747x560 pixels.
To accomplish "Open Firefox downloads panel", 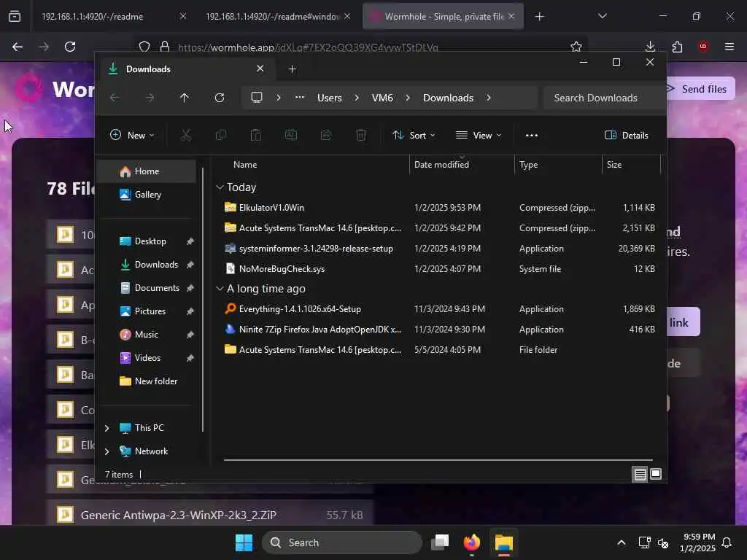I will (650, 47).
